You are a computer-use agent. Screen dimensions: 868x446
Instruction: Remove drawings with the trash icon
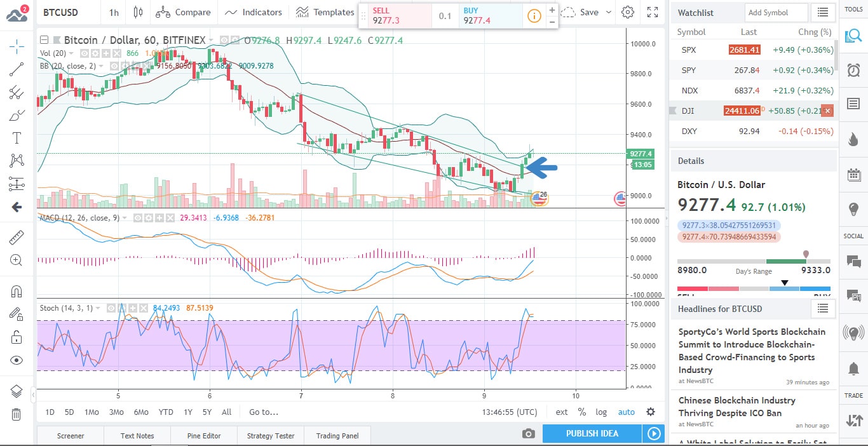(x=17, y=414)
